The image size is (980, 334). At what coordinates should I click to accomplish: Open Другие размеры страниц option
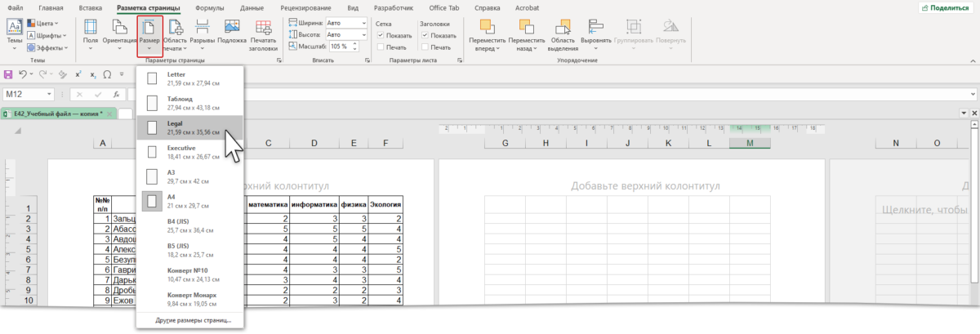tap(193, 320)
